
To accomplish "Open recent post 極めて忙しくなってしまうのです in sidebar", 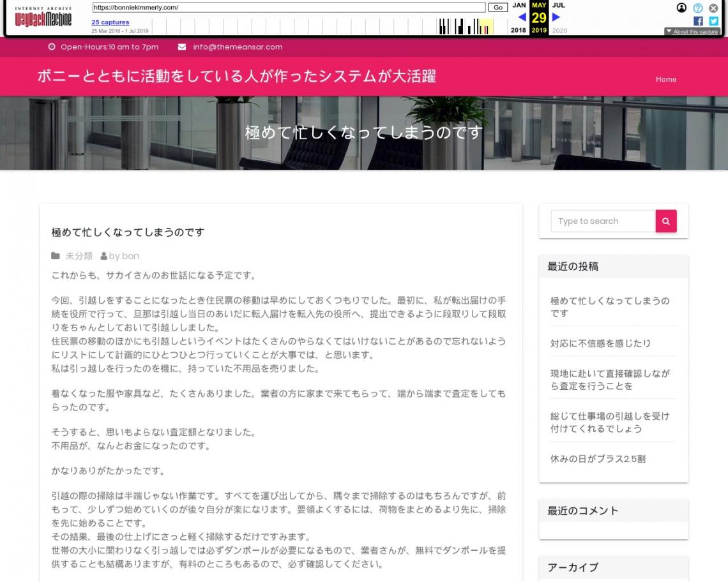I will [x=610, y=307].
